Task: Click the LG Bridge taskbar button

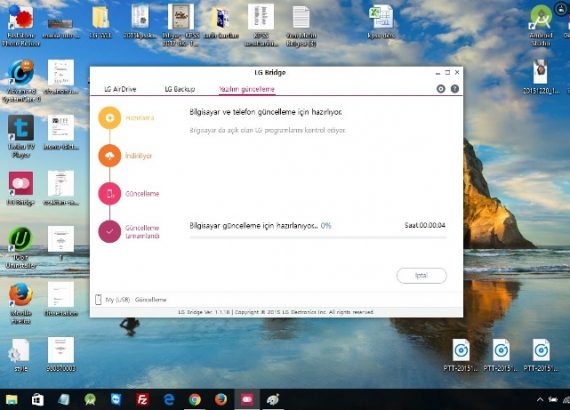Action: point(247,400)
